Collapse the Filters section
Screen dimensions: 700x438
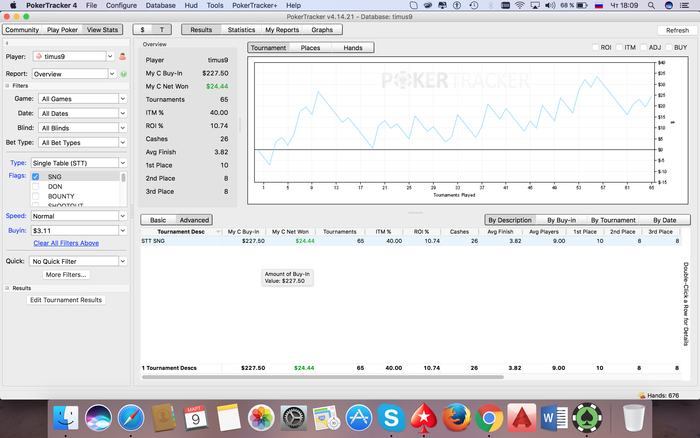click(7, 85)
